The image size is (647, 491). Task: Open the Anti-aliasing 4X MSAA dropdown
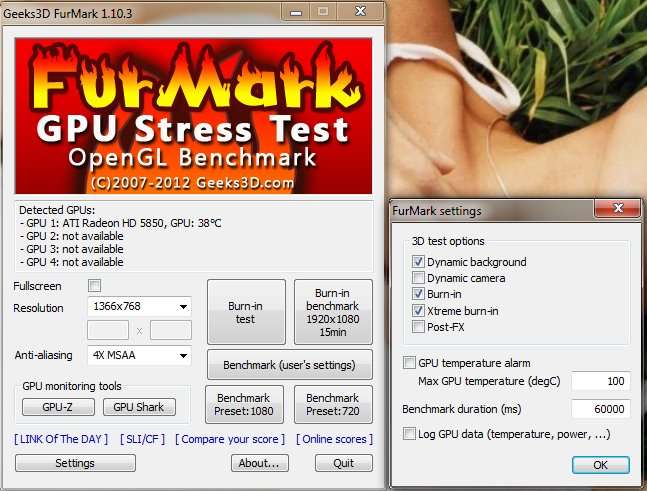click(x=139, y=355)
